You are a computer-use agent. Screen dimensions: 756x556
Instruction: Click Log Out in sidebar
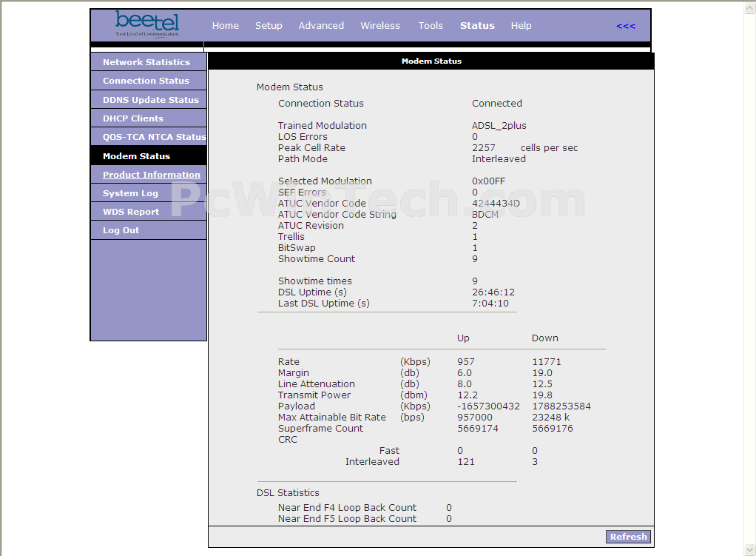(x=149, y=230)
